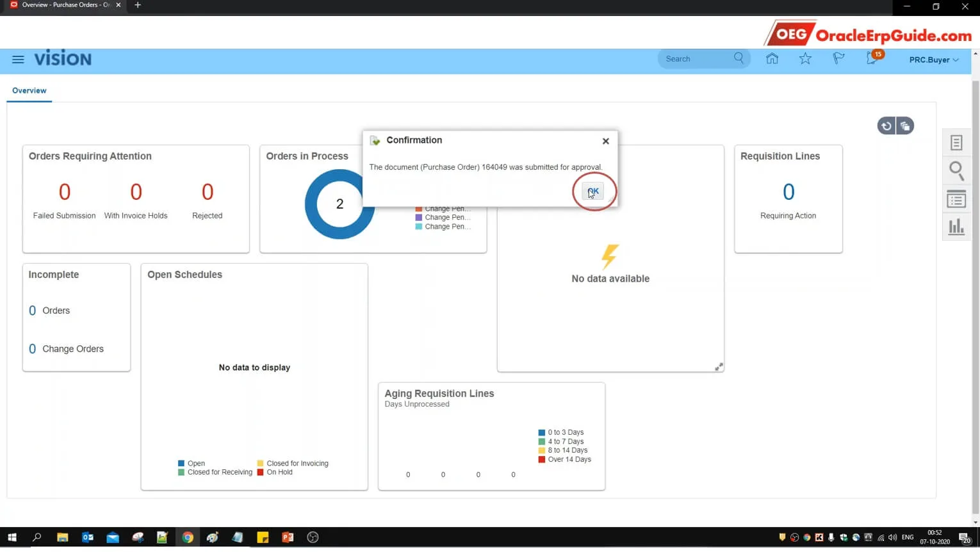This screenshot has height=552, width=980.
Task: Select green Closed for Receiving legend swatch
Action: (181, 473)
